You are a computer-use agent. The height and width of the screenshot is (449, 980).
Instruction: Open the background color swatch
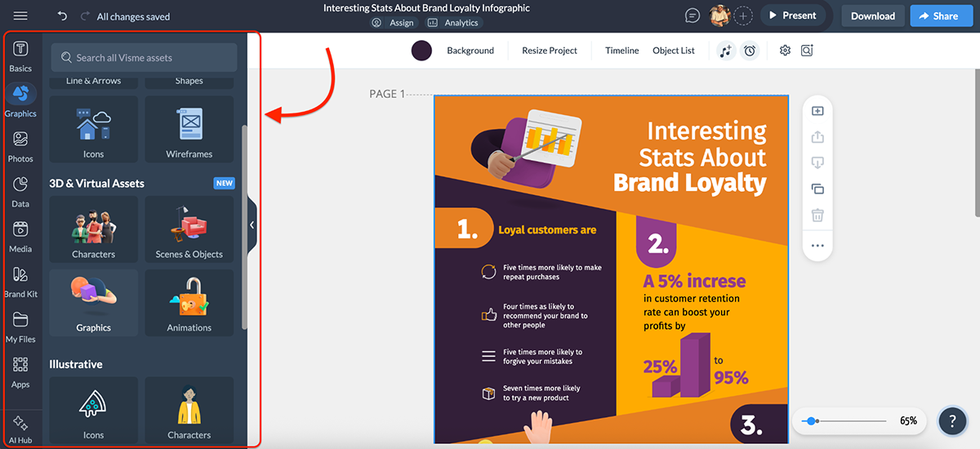pos(421,51)
